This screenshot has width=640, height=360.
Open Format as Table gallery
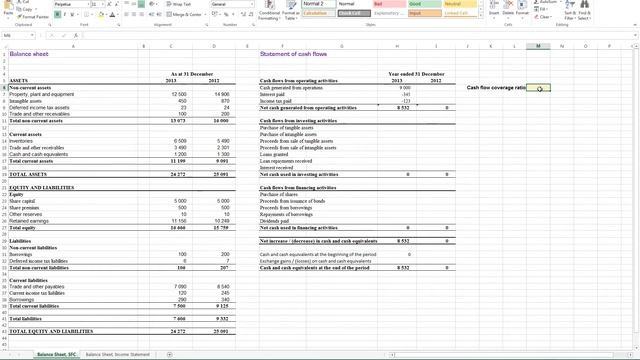pos(291,10)
